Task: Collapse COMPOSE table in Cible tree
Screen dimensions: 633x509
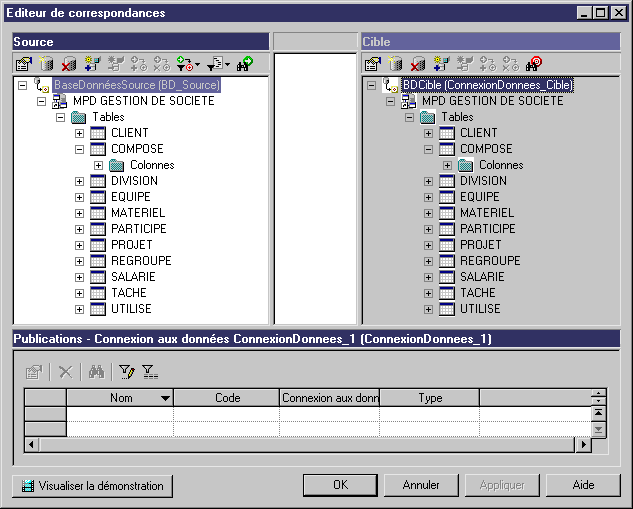Action: click(428, 149)
